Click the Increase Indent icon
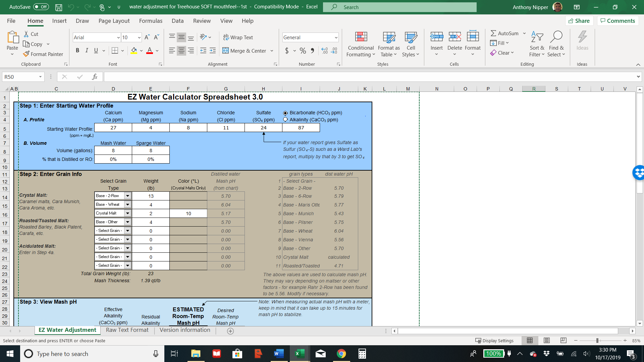The height and width of the screenshot is (362, 644). click(213, 51)
